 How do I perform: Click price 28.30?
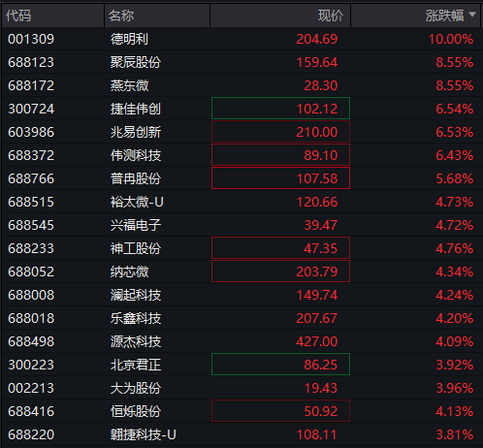321,85
